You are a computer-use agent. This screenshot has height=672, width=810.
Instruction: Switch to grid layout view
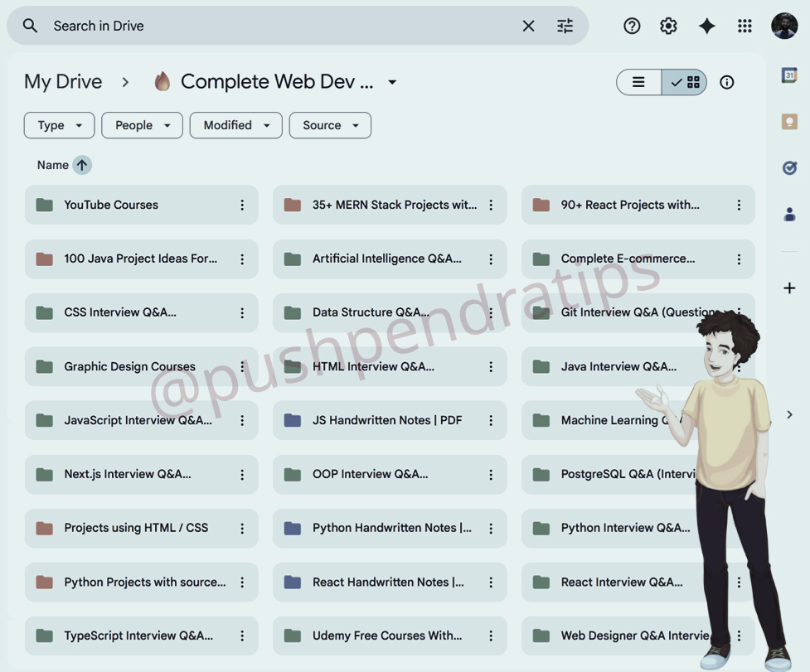[685, 82]
